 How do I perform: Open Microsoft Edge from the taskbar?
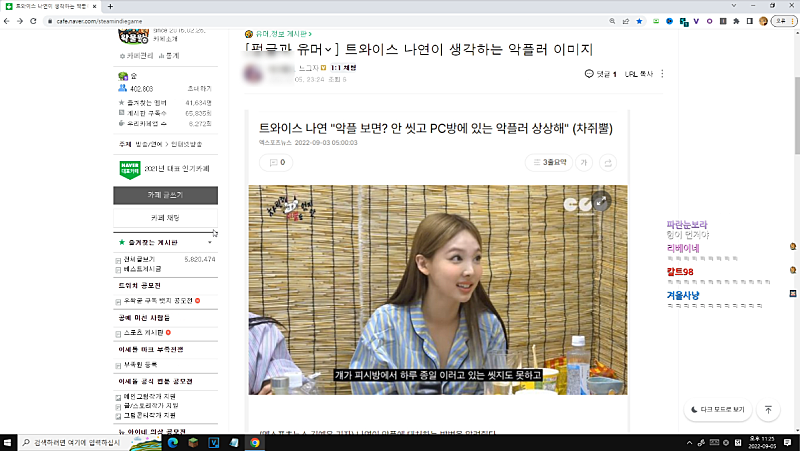point(172,442)
